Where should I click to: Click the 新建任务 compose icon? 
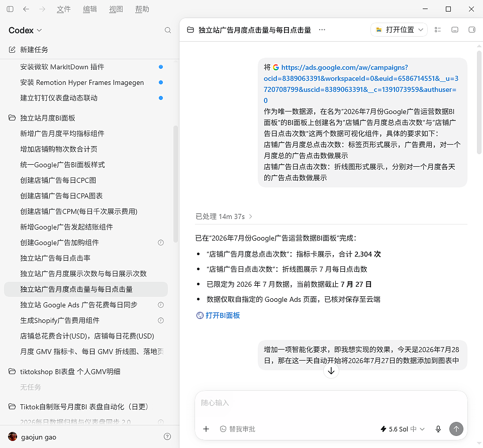12,50
